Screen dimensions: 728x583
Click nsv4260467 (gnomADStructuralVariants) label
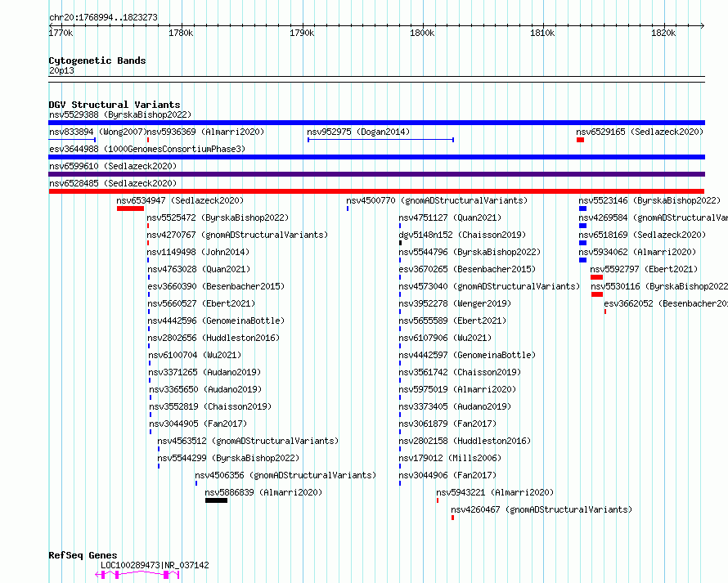pos(542,509)
